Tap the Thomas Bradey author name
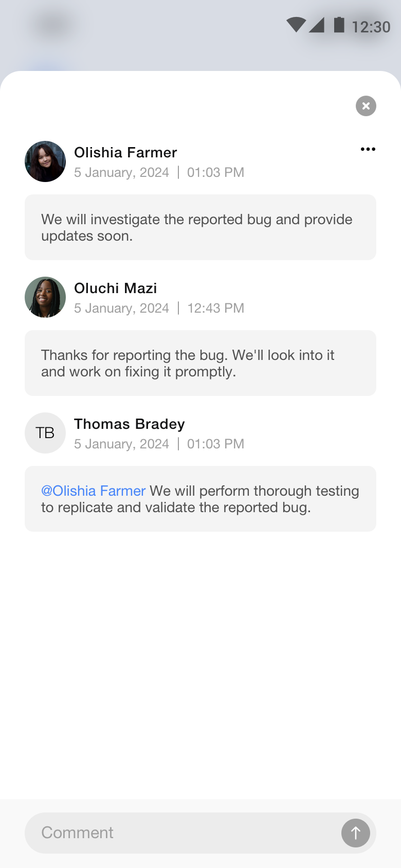This screenshot has height=868, width=401. click(x=130, y=424)
